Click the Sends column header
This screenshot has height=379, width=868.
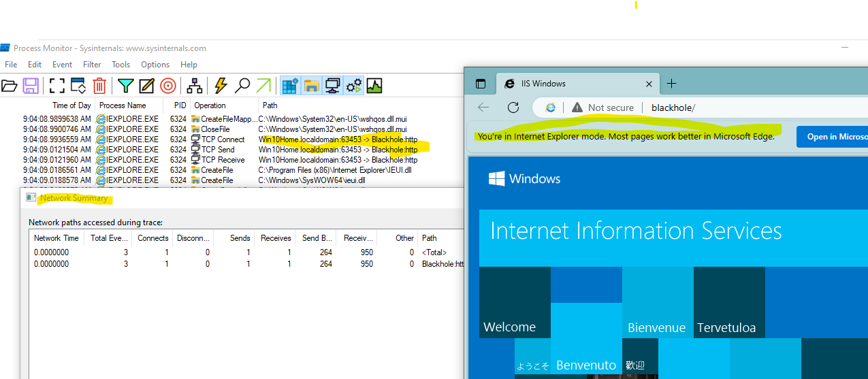pos(234,238)
